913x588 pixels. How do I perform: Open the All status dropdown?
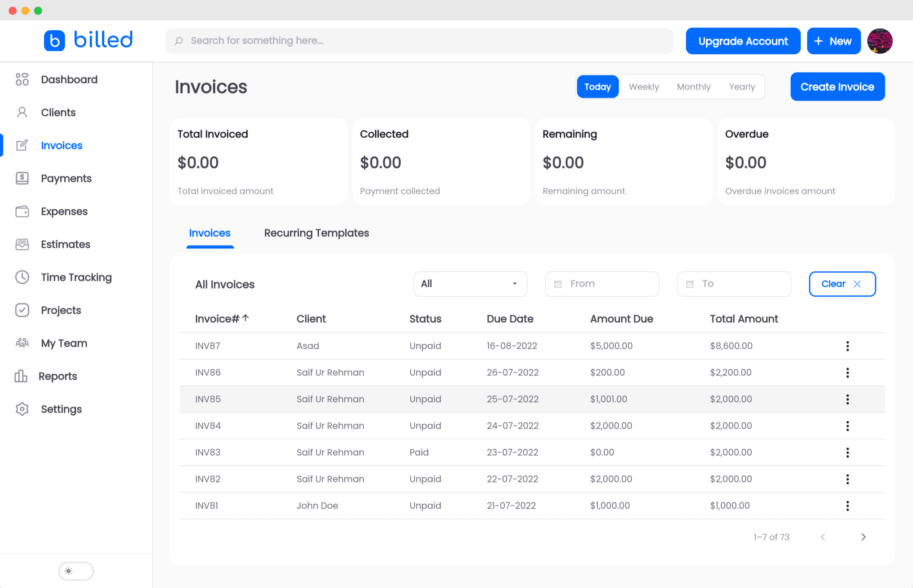pyautogui.click(x=470, y=284)
